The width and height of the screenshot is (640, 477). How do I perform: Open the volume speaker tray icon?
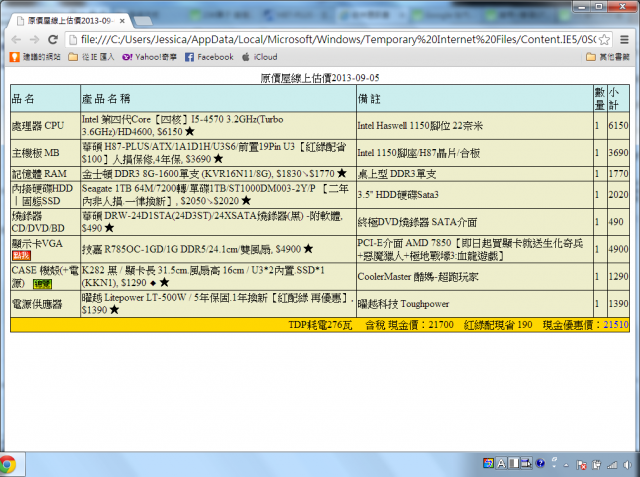click(628, 464)
